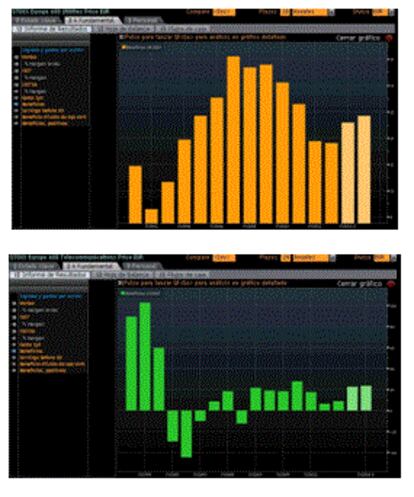414x497 pixels.
Task: Click chart icon beside Ventas in Utilities panel
Action: point(16,57)
